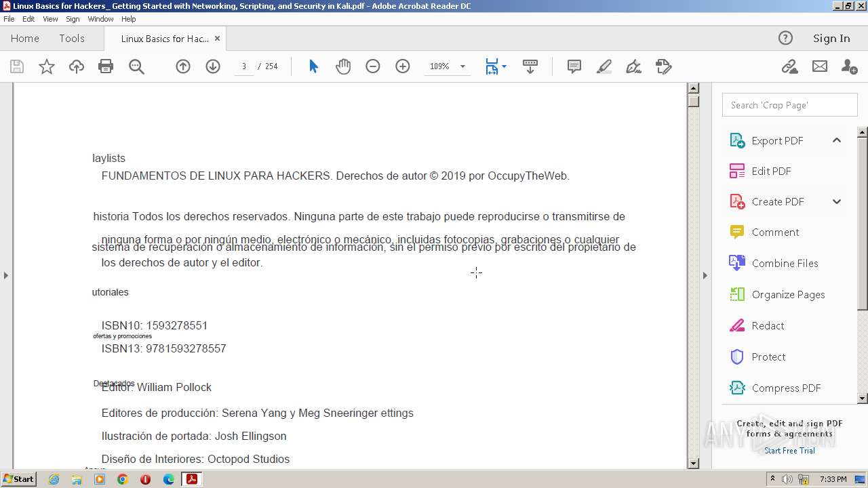The width and height of the screenshot is (868, 488).
Task: Open Chrome from the taskbar
Action: pyautogui.click(x=123, y=479)
